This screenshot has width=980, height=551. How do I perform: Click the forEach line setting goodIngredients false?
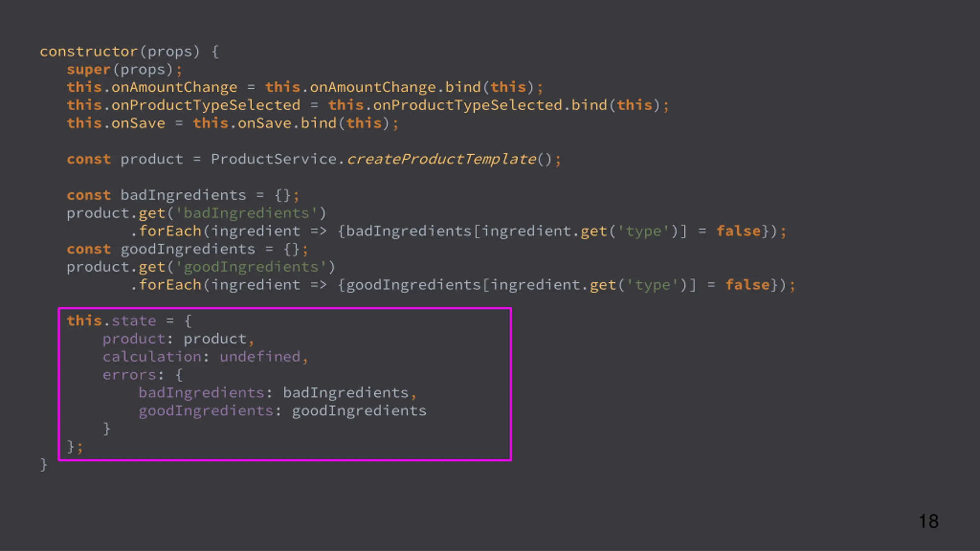463,285
